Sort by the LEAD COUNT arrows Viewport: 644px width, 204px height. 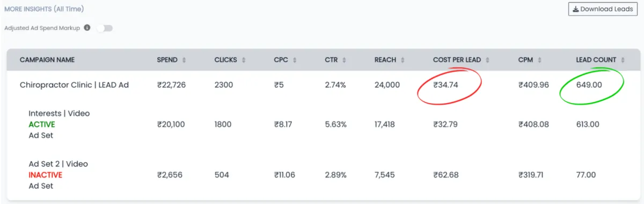click(x=623, y=60)
